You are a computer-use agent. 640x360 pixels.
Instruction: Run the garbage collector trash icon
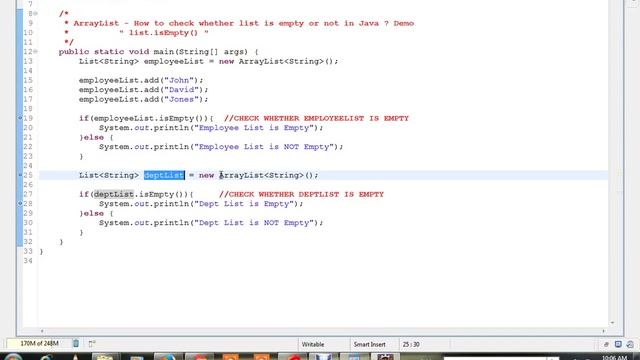click(76, 344)
